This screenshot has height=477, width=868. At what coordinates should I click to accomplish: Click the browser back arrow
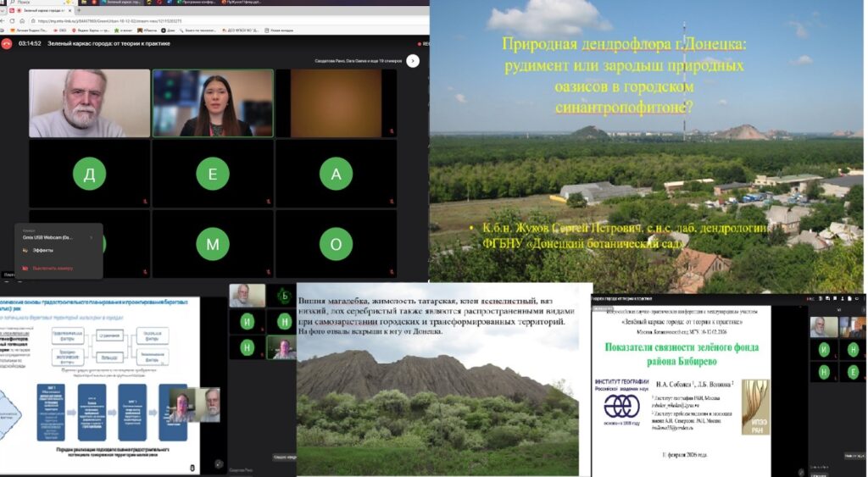(6, 19)
